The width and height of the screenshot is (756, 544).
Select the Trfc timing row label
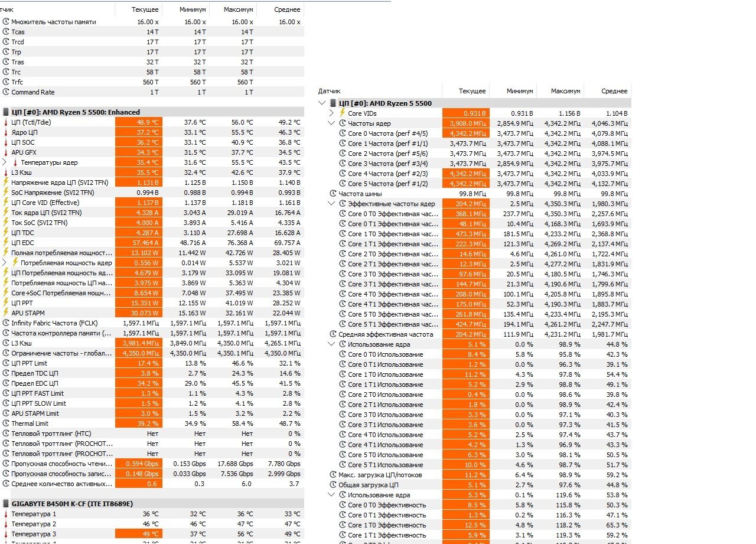click(17, 82)
